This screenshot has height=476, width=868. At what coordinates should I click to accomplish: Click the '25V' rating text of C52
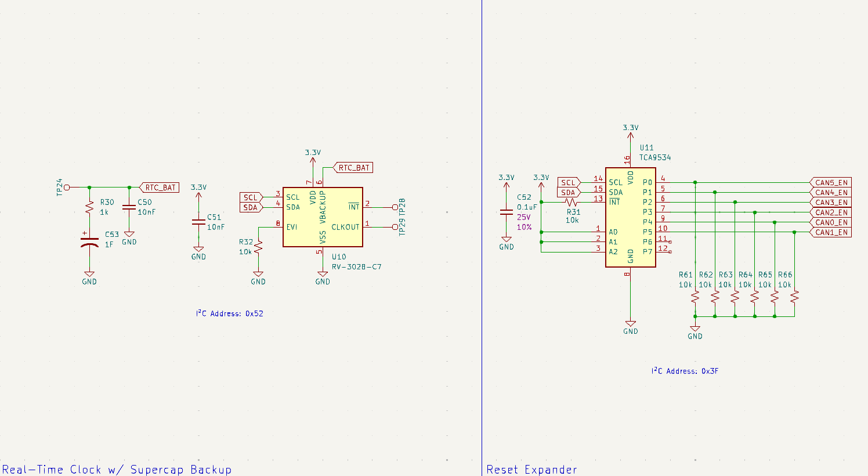(524, 217)
